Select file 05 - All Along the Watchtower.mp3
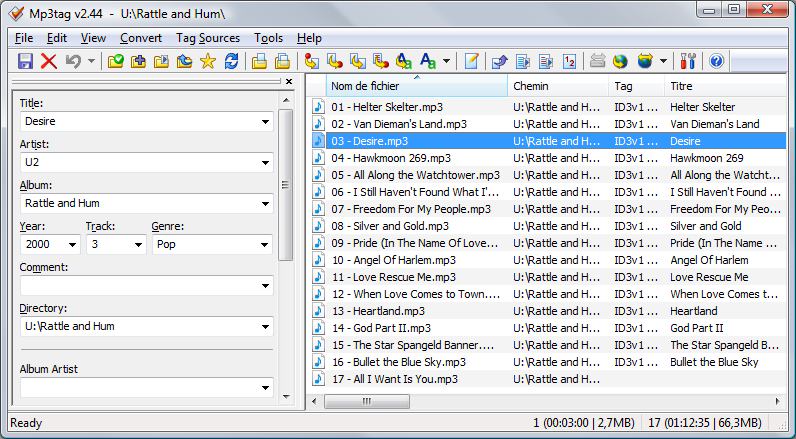This screenshot has height=439, width=796. click(x=415, y=175)
